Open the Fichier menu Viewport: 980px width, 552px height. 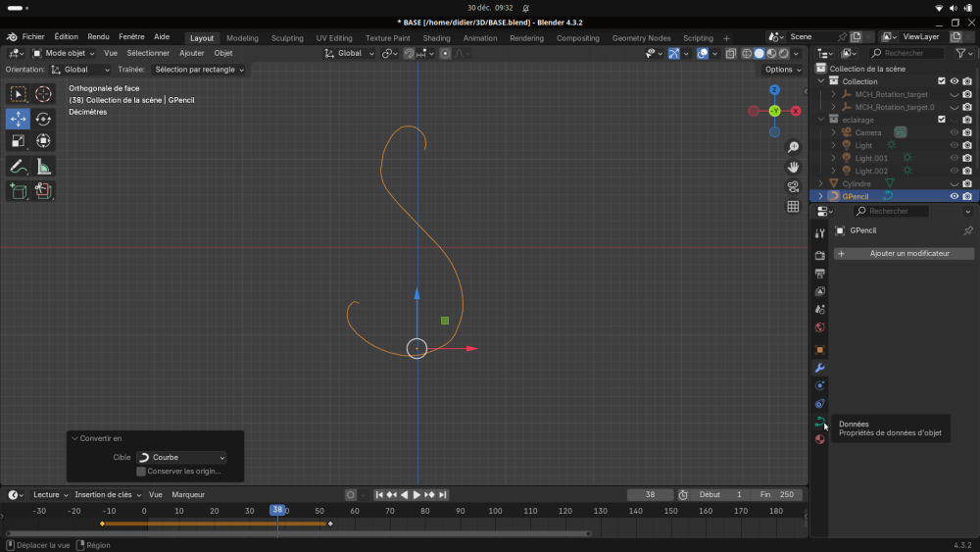(33, 36)
